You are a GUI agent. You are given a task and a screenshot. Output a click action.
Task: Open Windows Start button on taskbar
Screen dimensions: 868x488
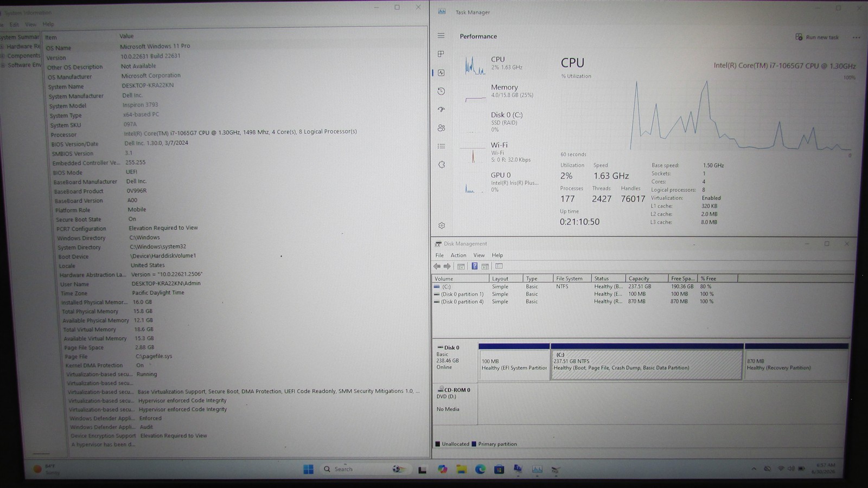click(308, 469)
